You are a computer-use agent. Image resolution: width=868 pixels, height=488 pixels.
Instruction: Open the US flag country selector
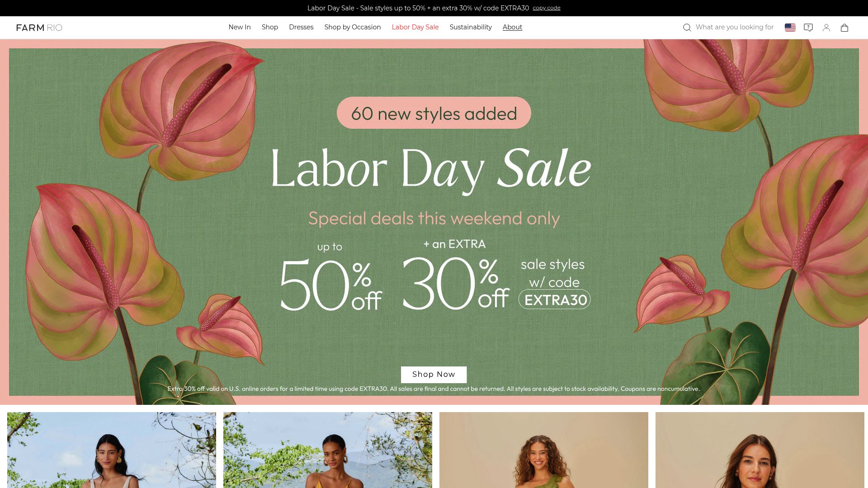click(x=790, y=28)
